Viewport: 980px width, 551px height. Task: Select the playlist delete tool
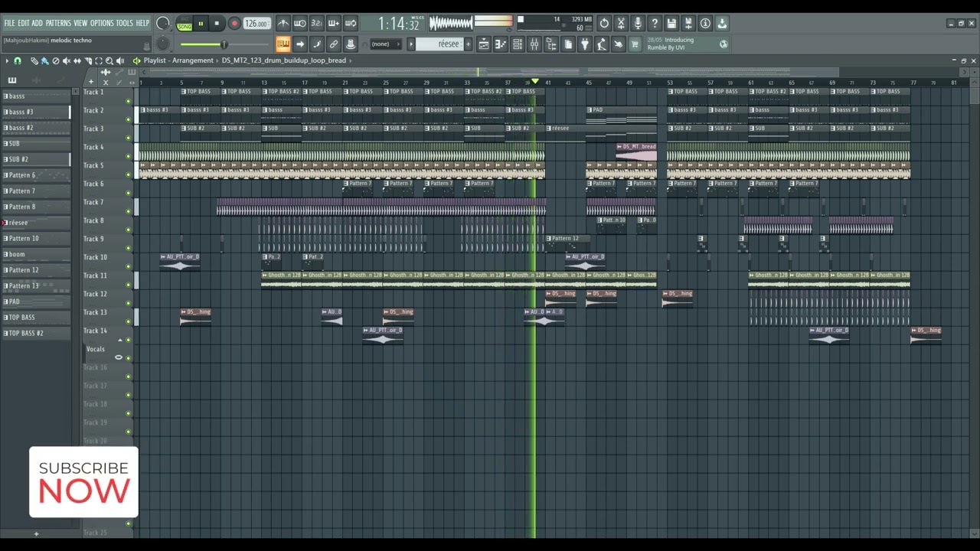pos(55,60)
